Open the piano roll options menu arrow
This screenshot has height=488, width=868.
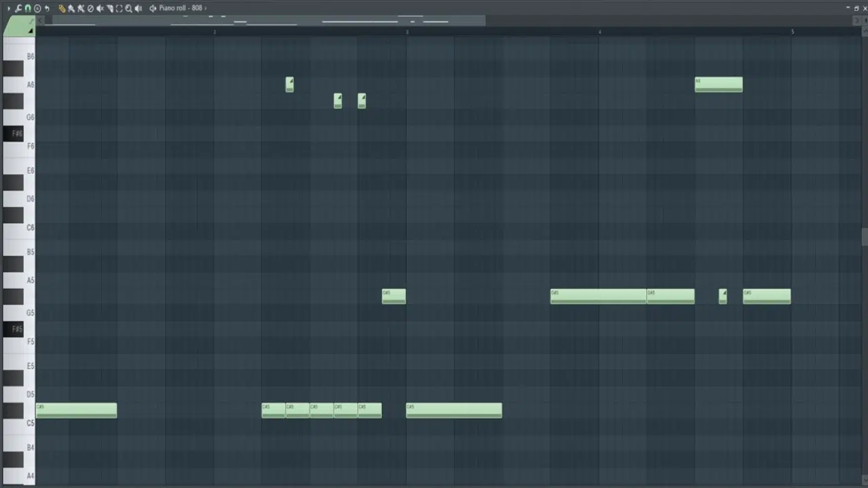pyautogui.click(x=9, y=8)
